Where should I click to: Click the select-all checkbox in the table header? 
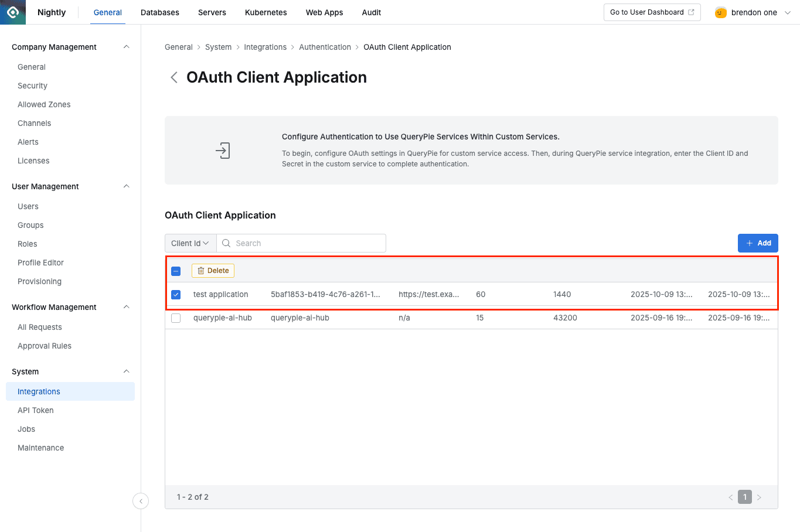[176, 271]
